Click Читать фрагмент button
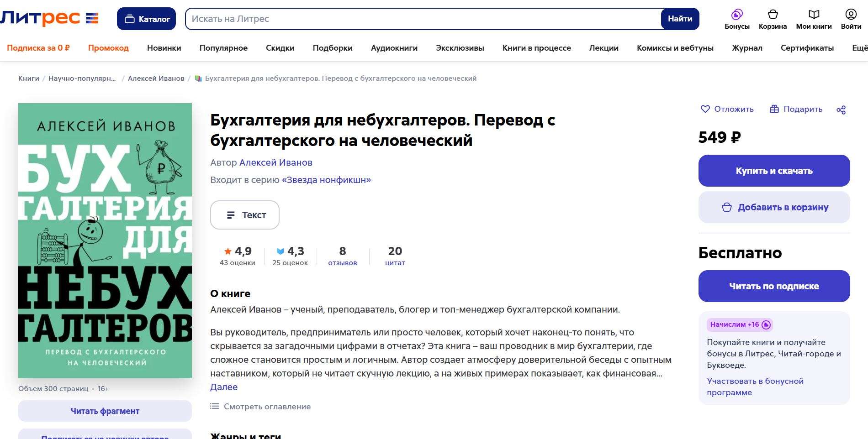This screenshot has width=868, height=439. pos(105,411)
